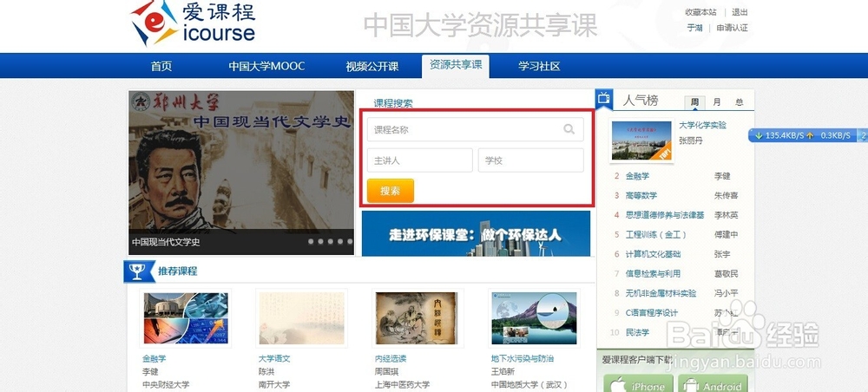The width and height of the screenshot is (868, 392).
Task: Click the 内经选读 course title link
Action: click(x=391, y=358)
